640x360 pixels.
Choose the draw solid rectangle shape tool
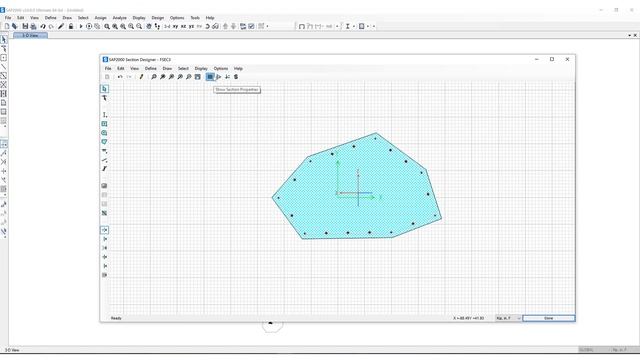coord(104,124)
